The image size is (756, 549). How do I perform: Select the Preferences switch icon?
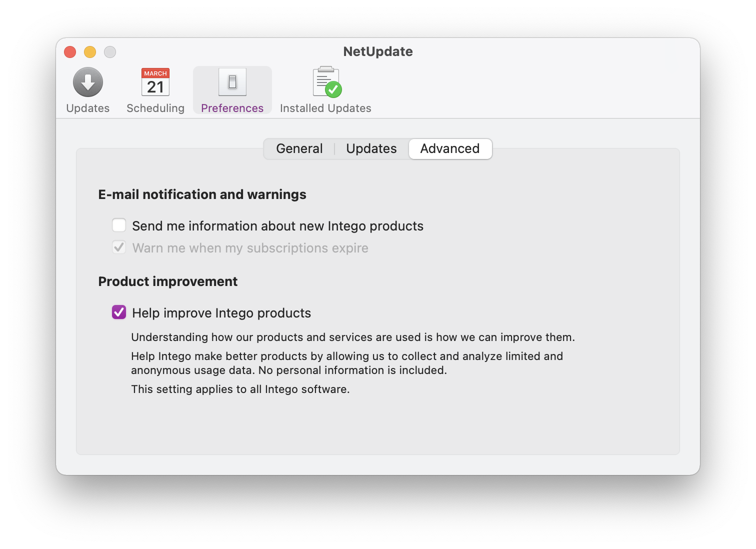coord(232,82)
